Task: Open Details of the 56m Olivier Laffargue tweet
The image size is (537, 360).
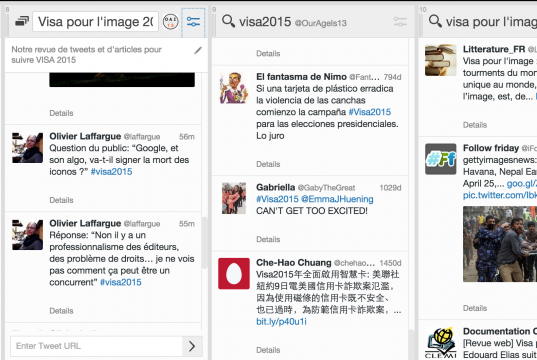Action: tap(61, 200)
